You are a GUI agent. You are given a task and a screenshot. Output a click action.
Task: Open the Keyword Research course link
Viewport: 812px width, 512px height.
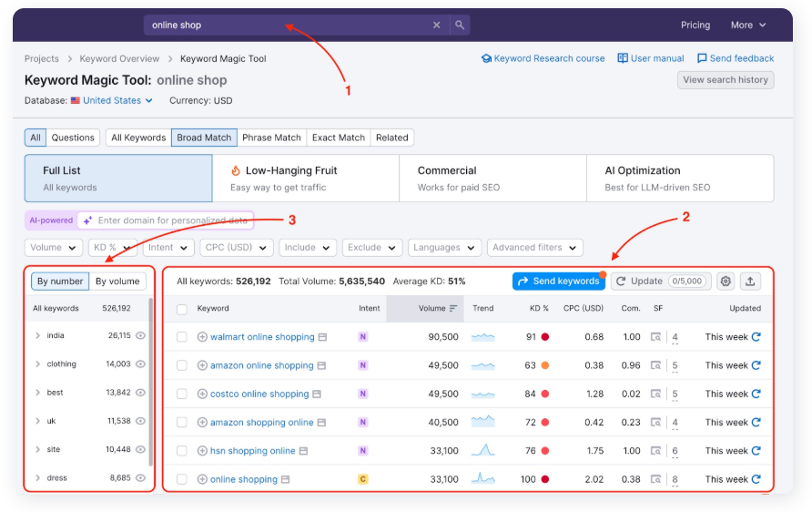coord(543,58)
